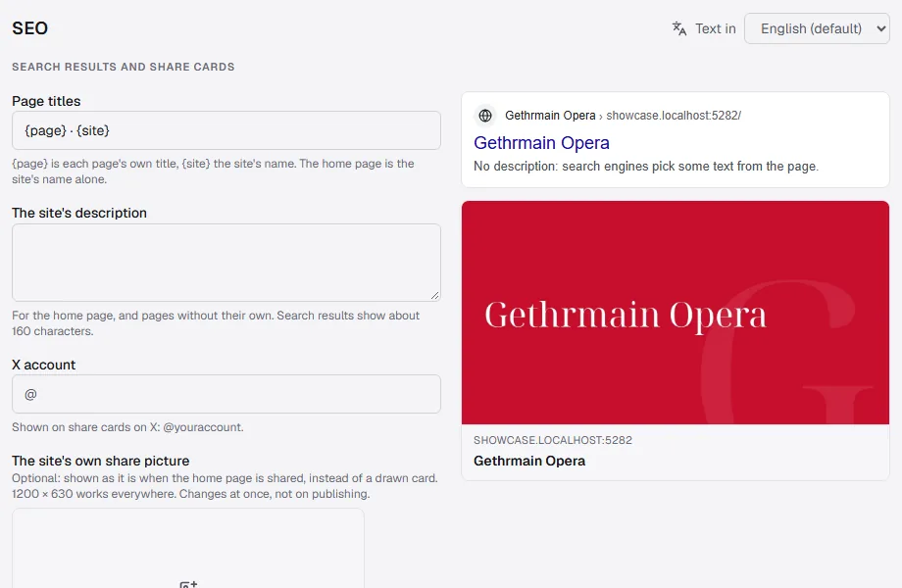Click the description textarea resize handle
This screenshot has width=902, height=588.
point(435,295)
